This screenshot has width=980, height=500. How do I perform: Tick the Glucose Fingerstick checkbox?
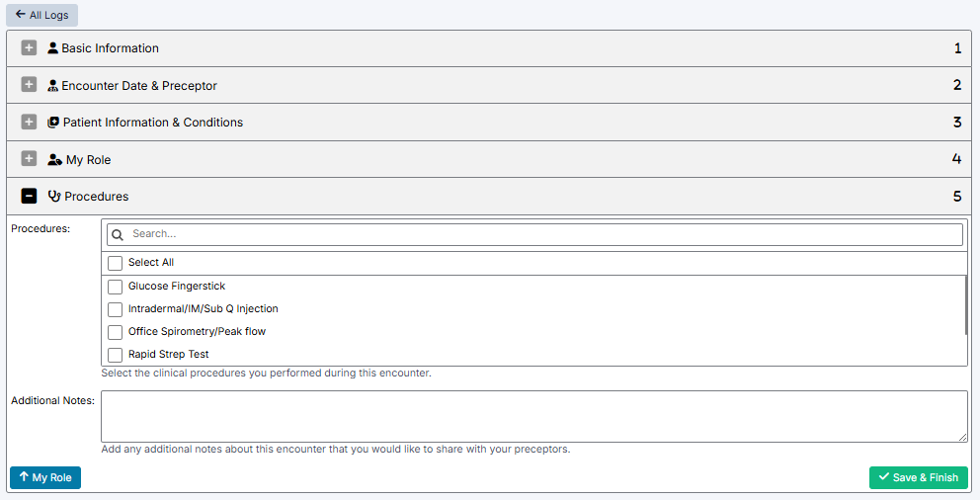(x=116, y=287)
